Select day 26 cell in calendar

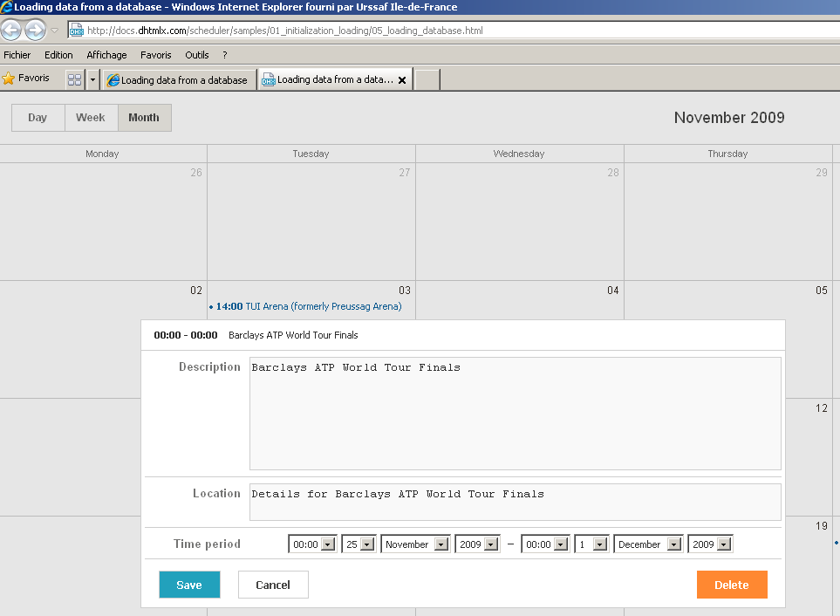tap(103, 222)
